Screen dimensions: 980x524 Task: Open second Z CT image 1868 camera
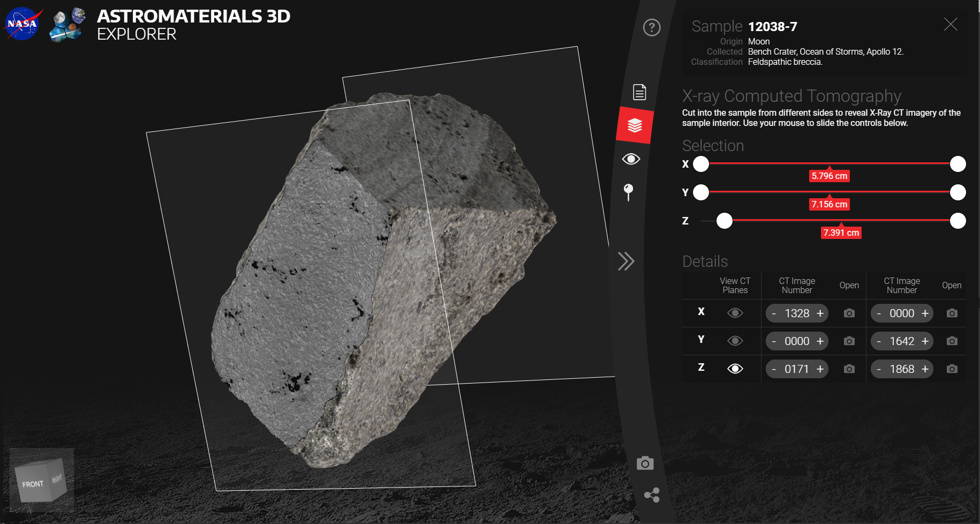coord(952,369)
